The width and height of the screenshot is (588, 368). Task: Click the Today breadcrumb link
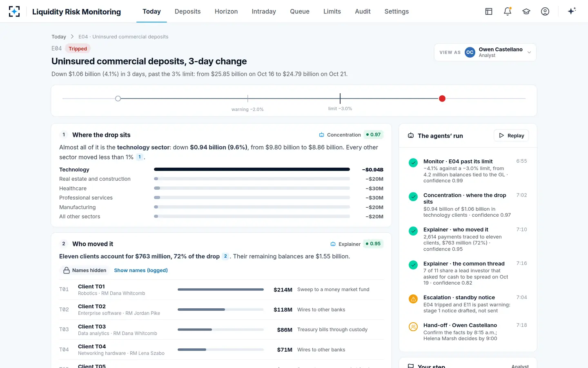(59, 37)
